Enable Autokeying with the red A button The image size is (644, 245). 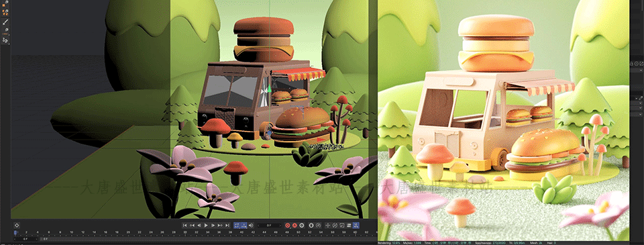coord(294,226)
